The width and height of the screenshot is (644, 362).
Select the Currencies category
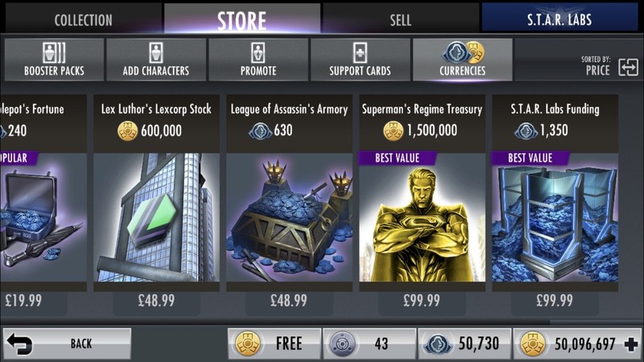click(462, 60)
